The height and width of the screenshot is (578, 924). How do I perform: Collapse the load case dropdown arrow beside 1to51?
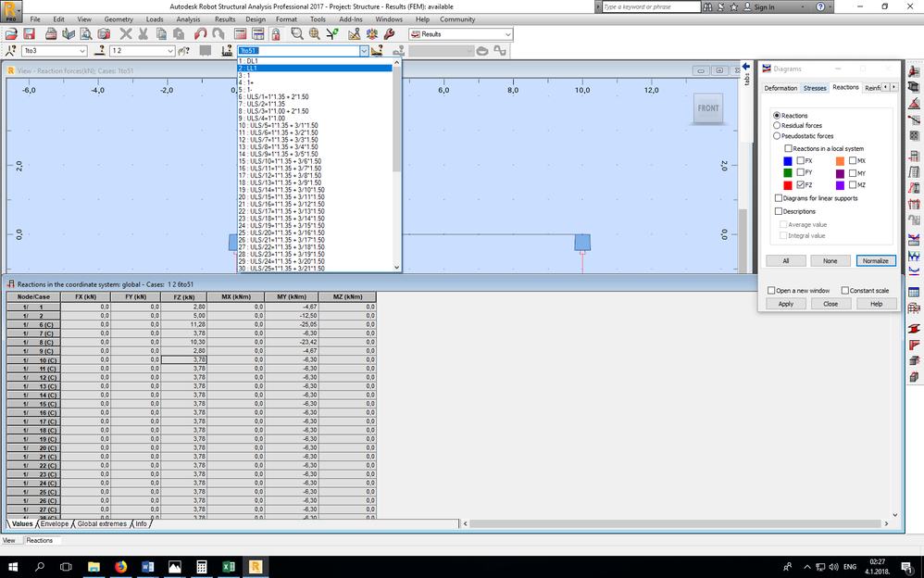coord(364,51)
